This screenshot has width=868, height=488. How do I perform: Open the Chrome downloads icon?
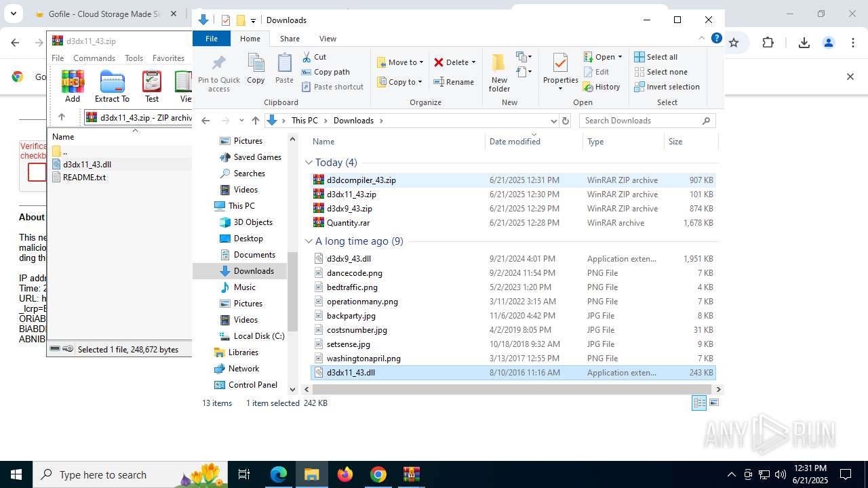pos(804,42)
